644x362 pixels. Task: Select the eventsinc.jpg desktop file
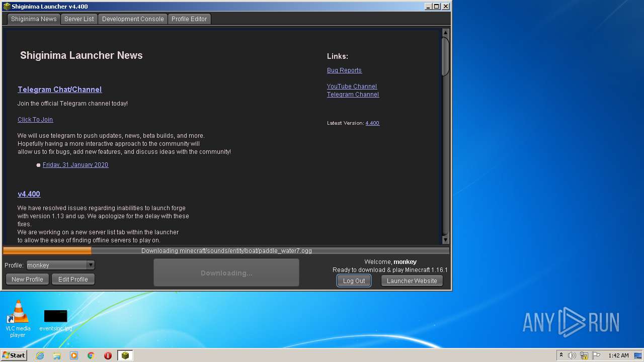pyautogui.click(x=55, y=320)
